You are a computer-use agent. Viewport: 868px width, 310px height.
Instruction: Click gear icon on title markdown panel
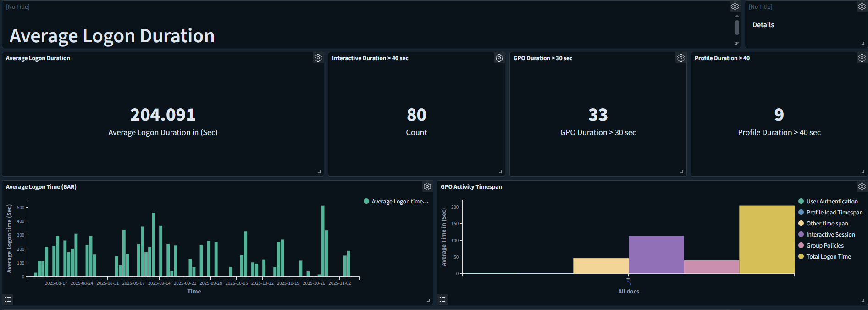(x=735, y=7)
